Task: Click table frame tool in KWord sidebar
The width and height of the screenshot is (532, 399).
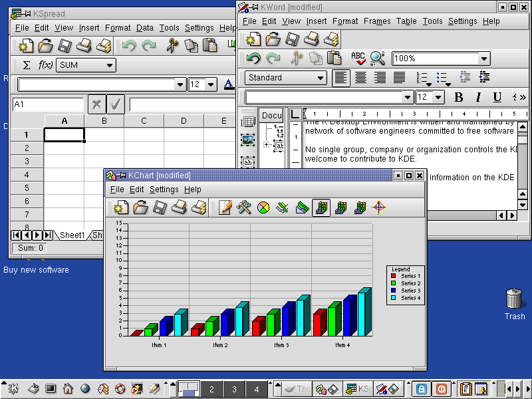Action: coord(248,122)
